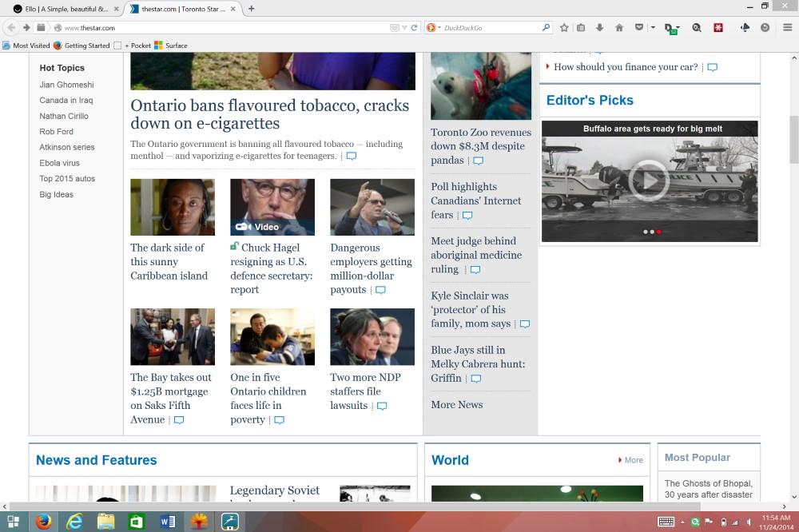Launch Firefox from the taskbar
This screenshot has width=799, height=532.
click(43, 522)
